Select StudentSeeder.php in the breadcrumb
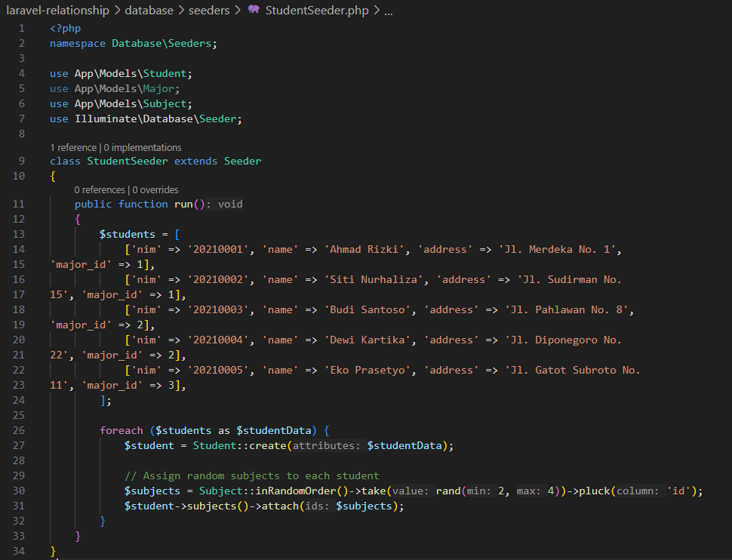732x560 pixels. point(318,11)
